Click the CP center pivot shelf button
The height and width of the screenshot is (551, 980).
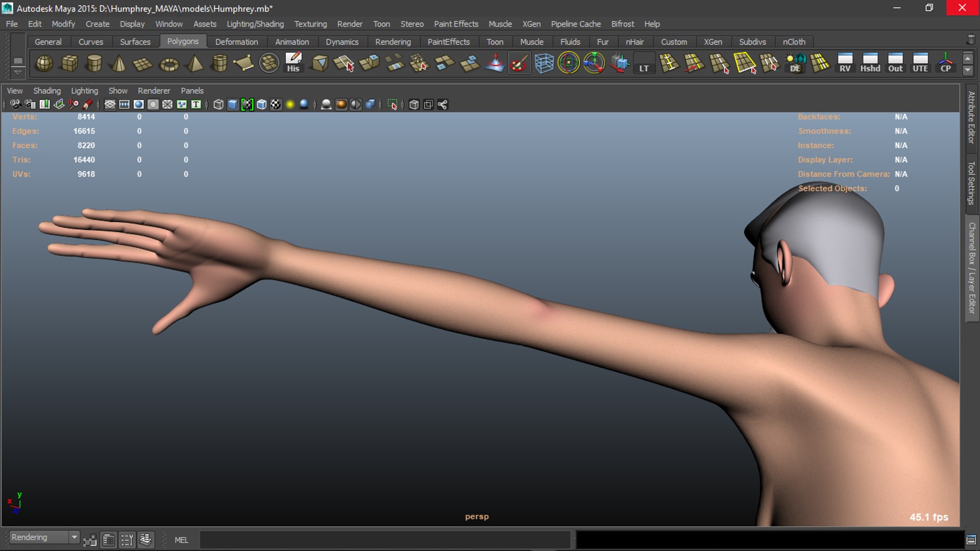point(945,63)
